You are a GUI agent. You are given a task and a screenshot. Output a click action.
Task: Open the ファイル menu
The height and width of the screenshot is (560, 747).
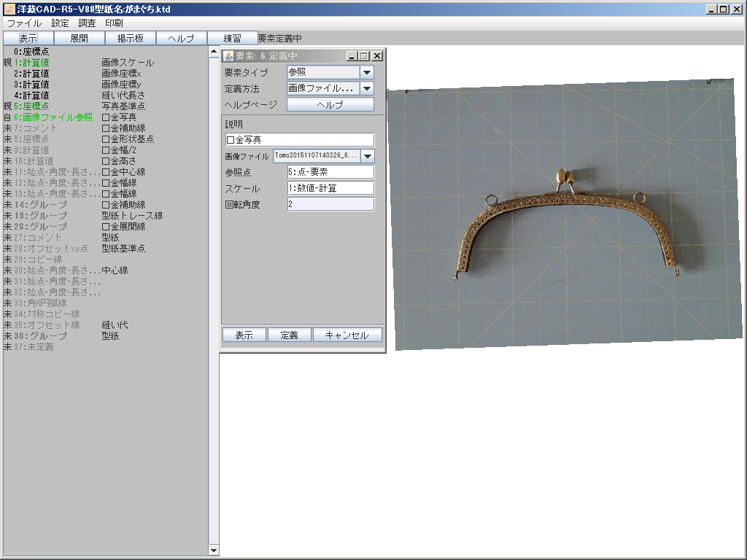coord(24,23)
